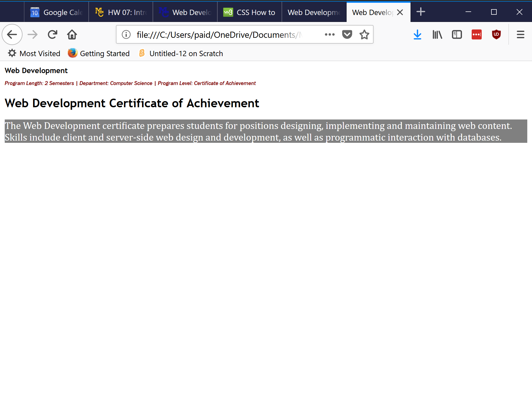Open the Library bookmarks menu
Screen dimensions: 532x394
(437, 34)
